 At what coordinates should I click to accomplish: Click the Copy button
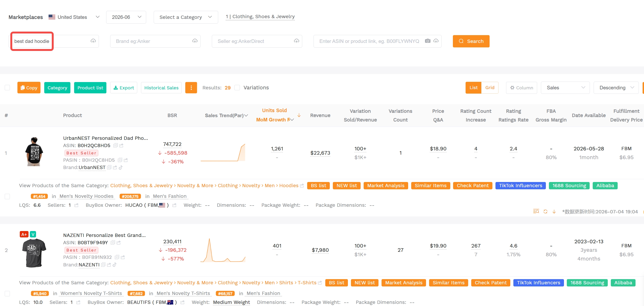pyautogui.click(x=29, y=88)
